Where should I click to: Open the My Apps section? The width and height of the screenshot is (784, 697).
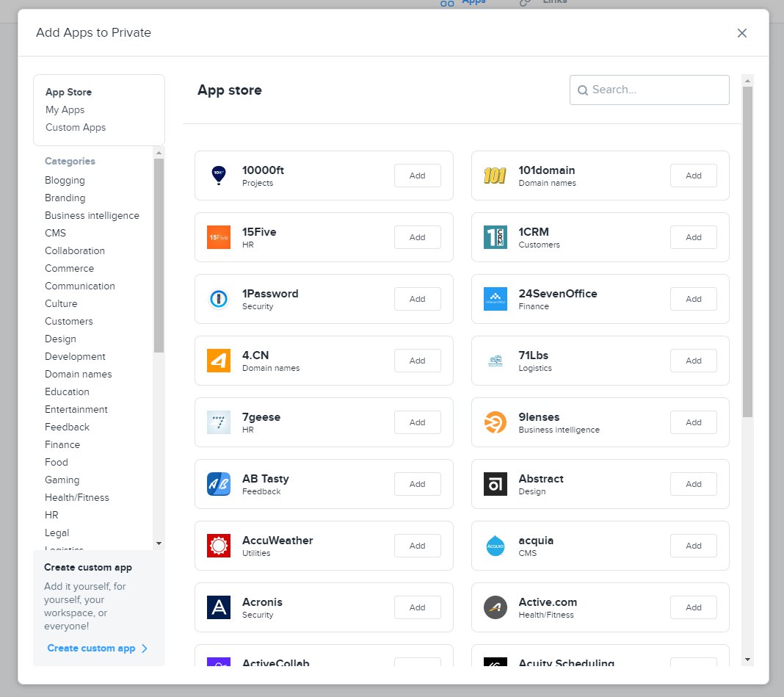tap(65, 109)
